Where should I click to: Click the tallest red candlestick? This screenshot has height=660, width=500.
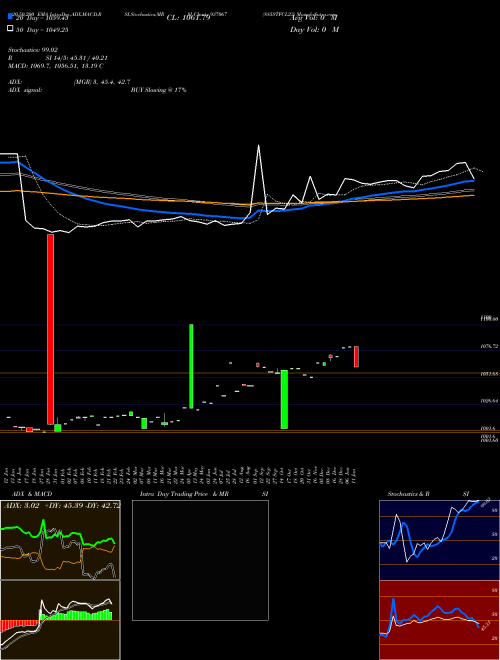pos(51,329)
